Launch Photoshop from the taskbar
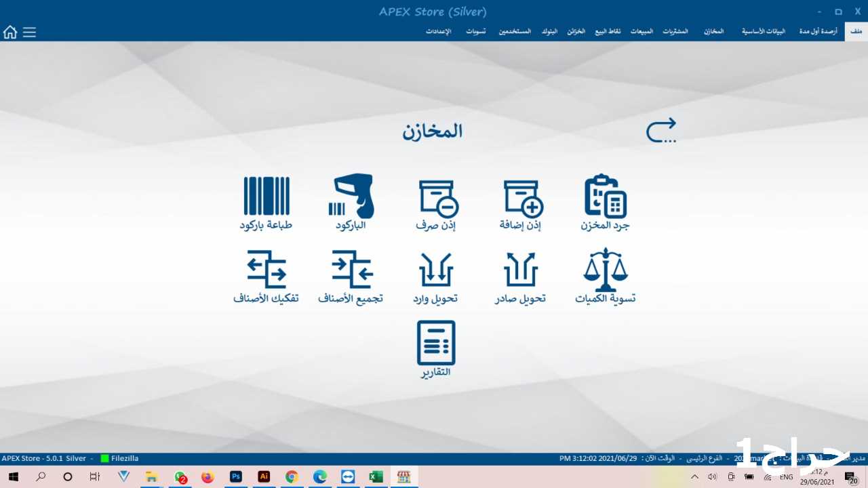The height and width of the screenshot is (488, 868). [236, 477]
